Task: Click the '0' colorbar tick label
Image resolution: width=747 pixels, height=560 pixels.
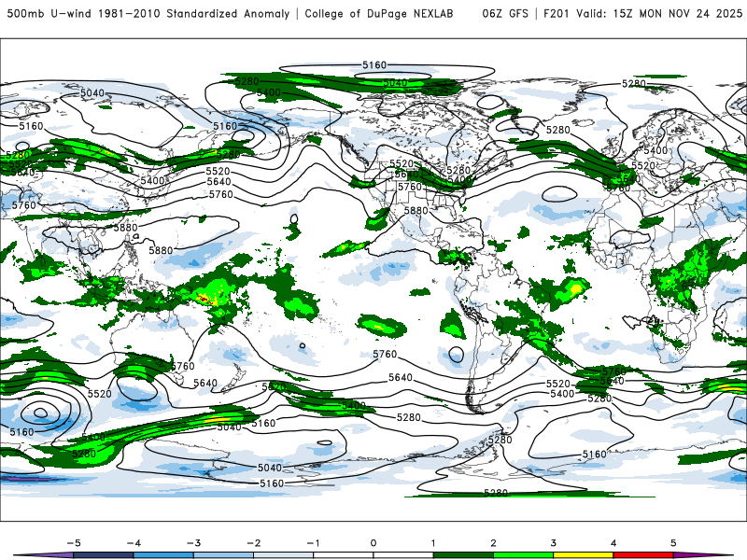Action: coord(373,543)
